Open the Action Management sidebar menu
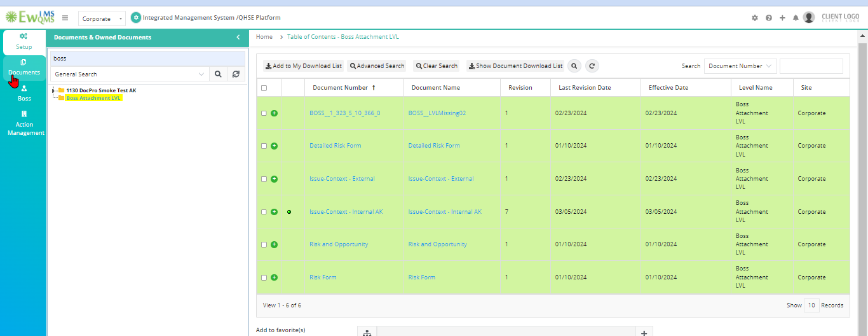This screenshot has height=336, width=868. [24, 123]
